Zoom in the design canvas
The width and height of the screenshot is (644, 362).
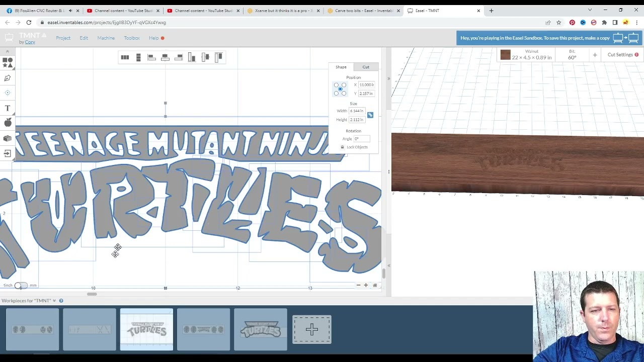tap(366, 286)
